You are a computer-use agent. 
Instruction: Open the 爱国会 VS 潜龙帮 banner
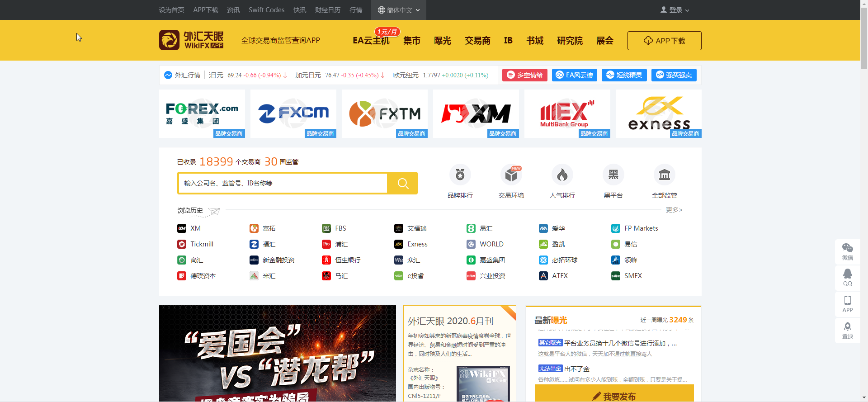point(278,353)
